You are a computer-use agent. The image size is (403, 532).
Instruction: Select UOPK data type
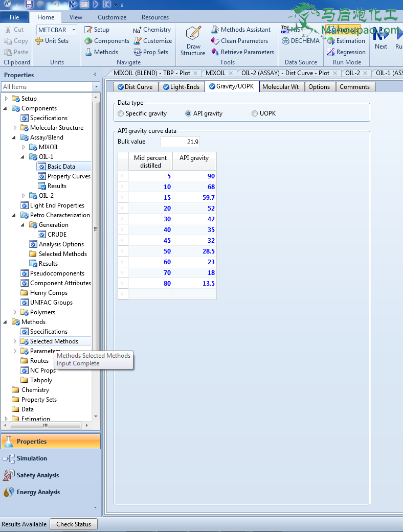coord(255,113)
